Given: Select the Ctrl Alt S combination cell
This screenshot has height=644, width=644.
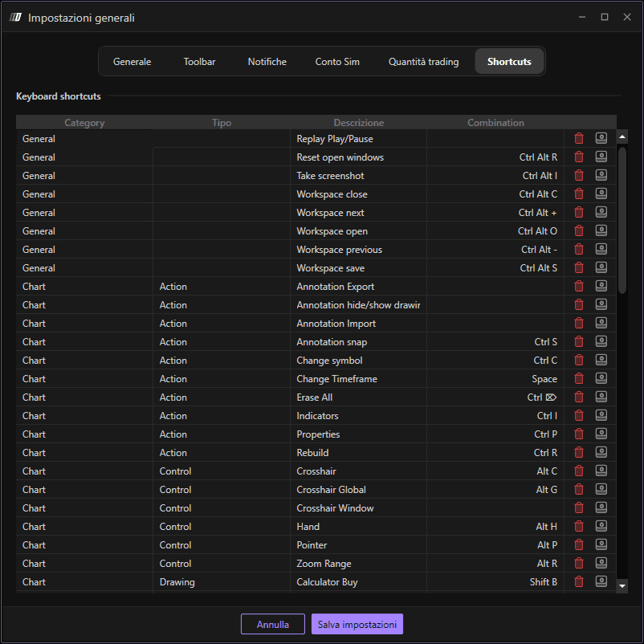Looking at the screenshot, I should click(x=495, y=267).
